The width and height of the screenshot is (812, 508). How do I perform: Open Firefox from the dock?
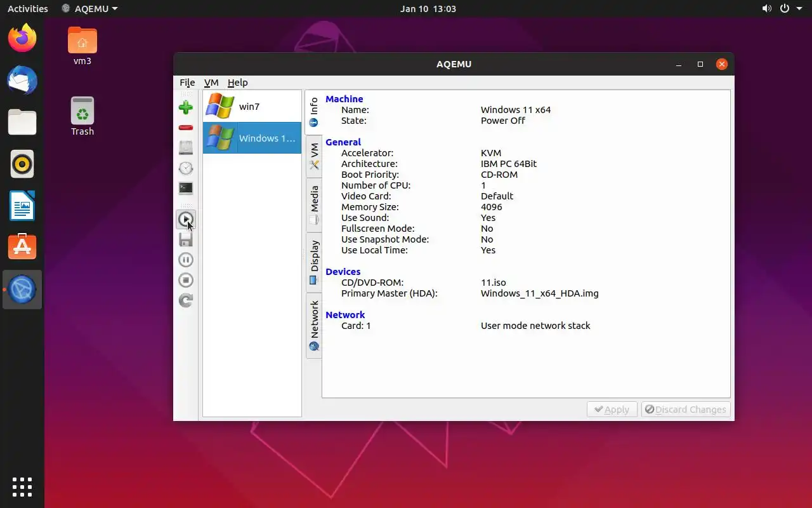(22, 39)
